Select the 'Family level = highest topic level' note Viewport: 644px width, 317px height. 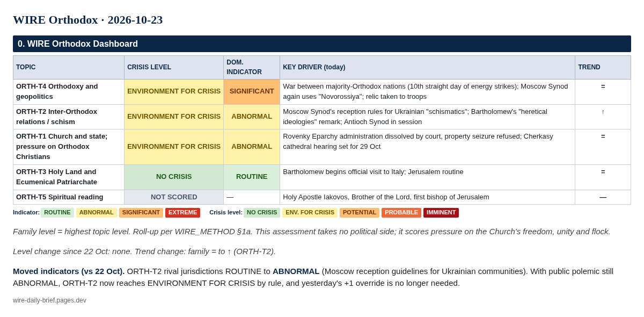point(311,232)
